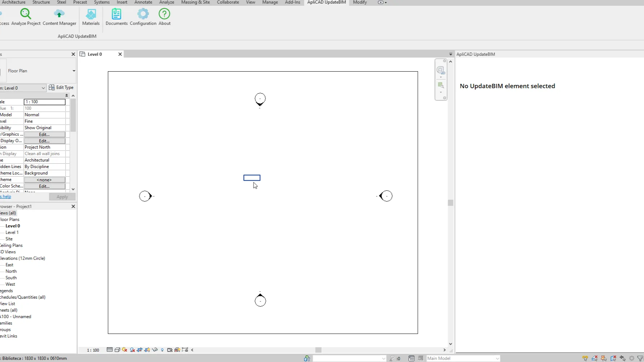
Task: Click the Edit Type button
Action: point(61,87)
